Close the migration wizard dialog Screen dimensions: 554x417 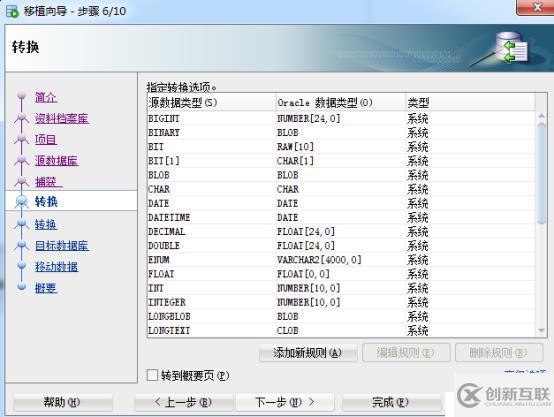[x=537, y=7]
